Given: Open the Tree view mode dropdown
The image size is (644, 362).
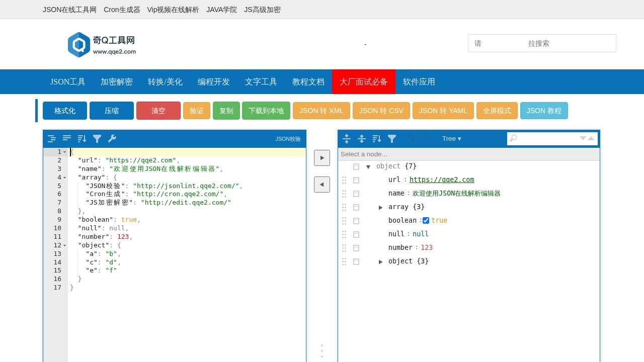Looking at the screenshot, I should 451,138.
